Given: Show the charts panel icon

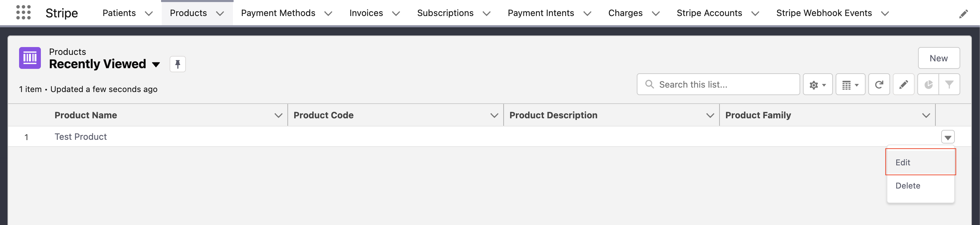Looking at the screenshot, I should (x=928, y=85).
